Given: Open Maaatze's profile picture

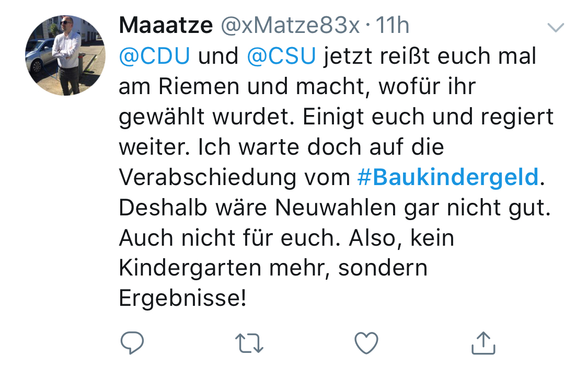Looking at the screenshot, I should (x=65, y=55).
